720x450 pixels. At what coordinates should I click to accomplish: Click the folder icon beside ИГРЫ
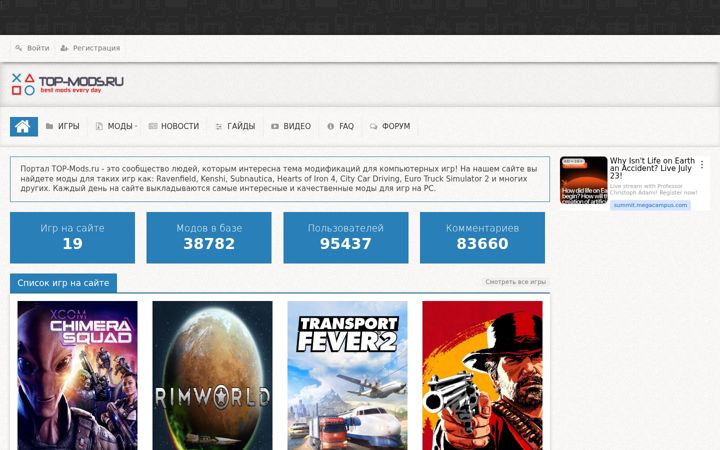[50, 126]
